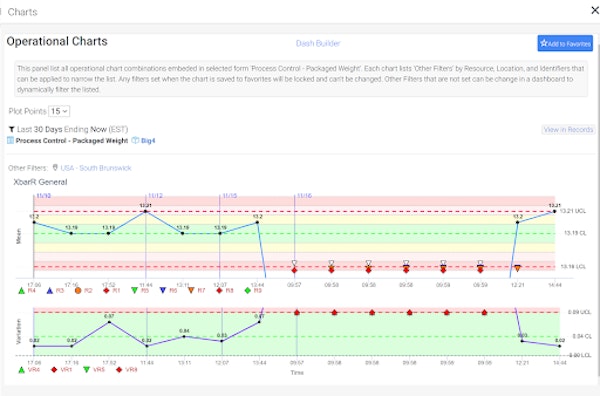Image resolution: width=600 pixels, height=396 pixels.
Task: Select the 13.19 Mean data point at 13:11
Action: click(183, 233)
